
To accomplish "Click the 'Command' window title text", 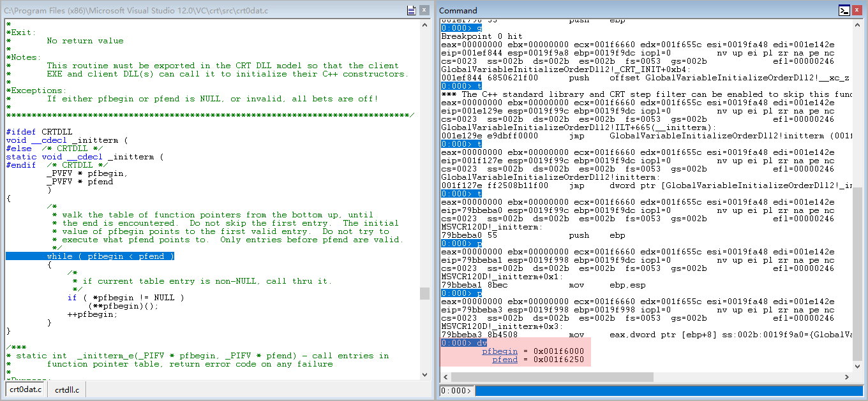I will pos(458,11).
